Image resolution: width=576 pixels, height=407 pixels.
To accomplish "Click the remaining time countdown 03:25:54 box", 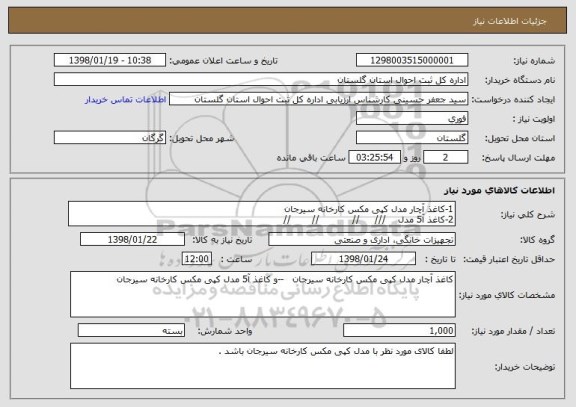I will pyautogui.click(x=374, y=157).
